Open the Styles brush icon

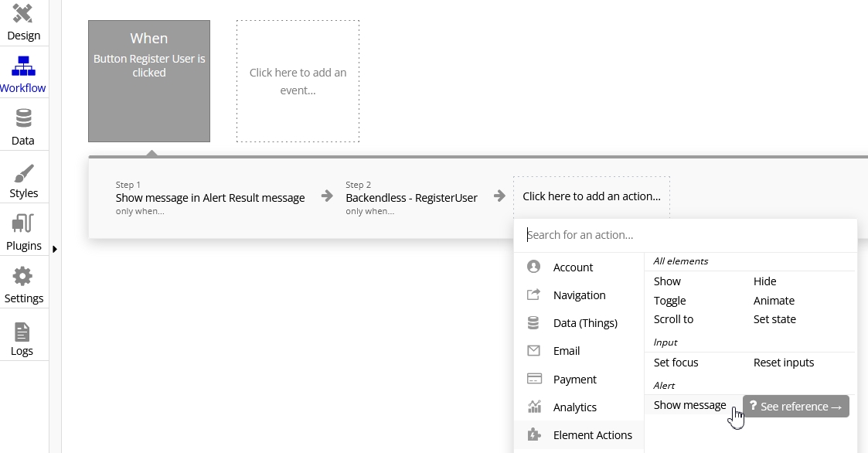point(23,173)
